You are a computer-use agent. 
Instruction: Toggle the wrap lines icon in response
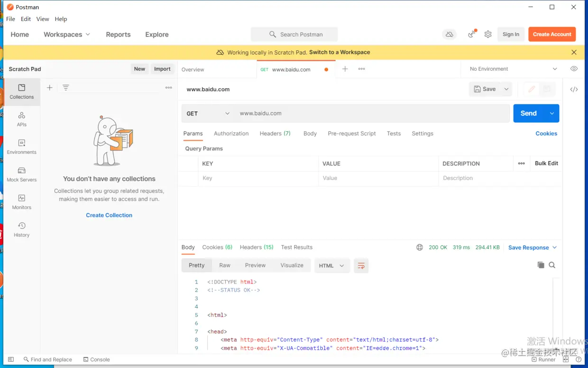pos(361,265)
